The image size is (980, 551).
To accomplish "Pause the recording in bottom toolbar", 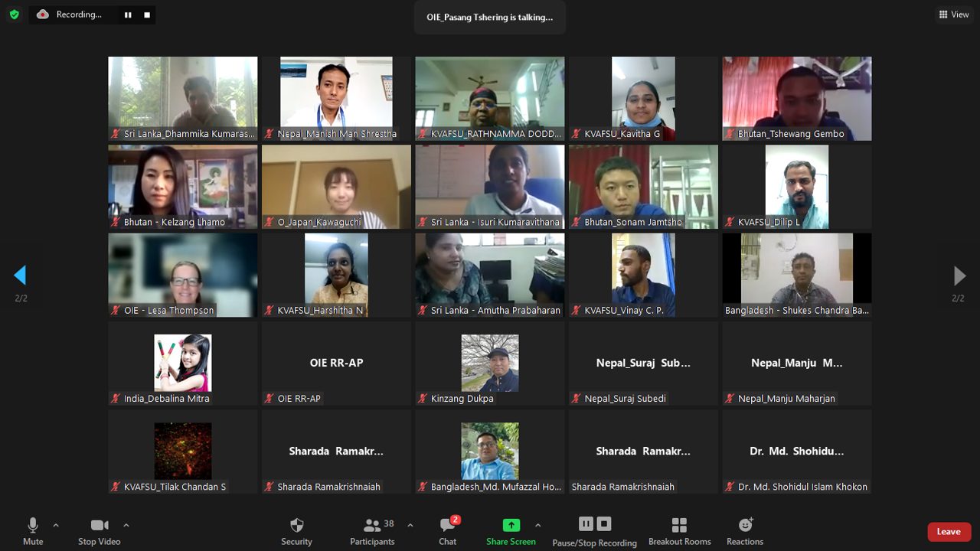I will 586,524.
